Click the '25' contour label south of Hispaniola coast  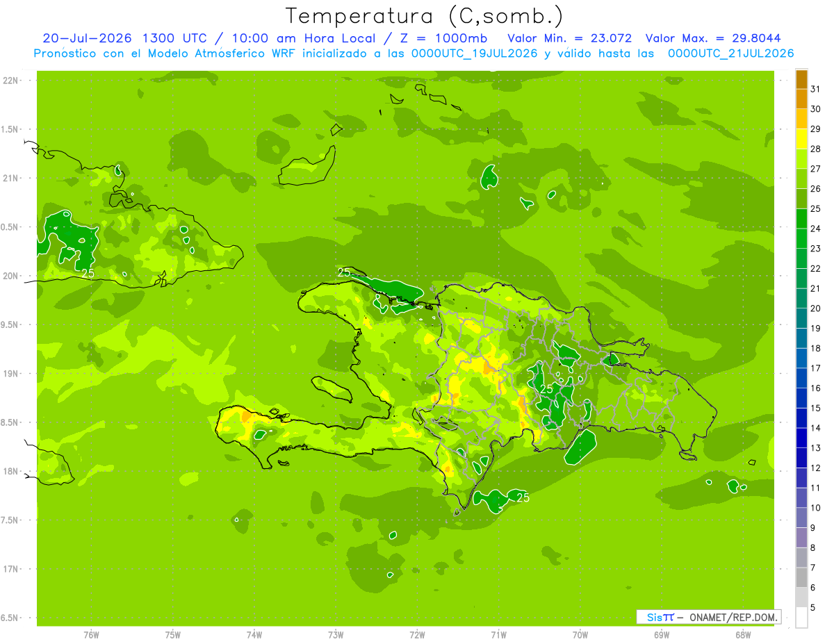click(x=523, y=497)
